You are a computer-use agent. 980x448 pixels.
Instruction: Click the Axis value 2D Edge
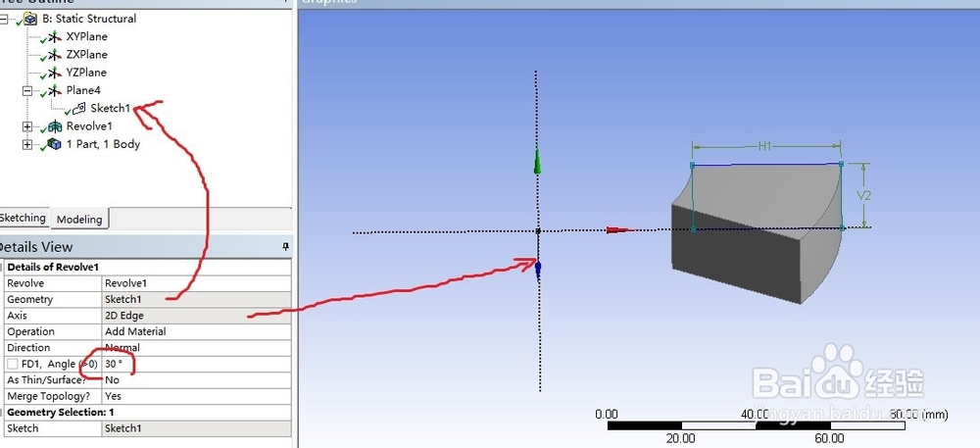[x=196, y=316]
